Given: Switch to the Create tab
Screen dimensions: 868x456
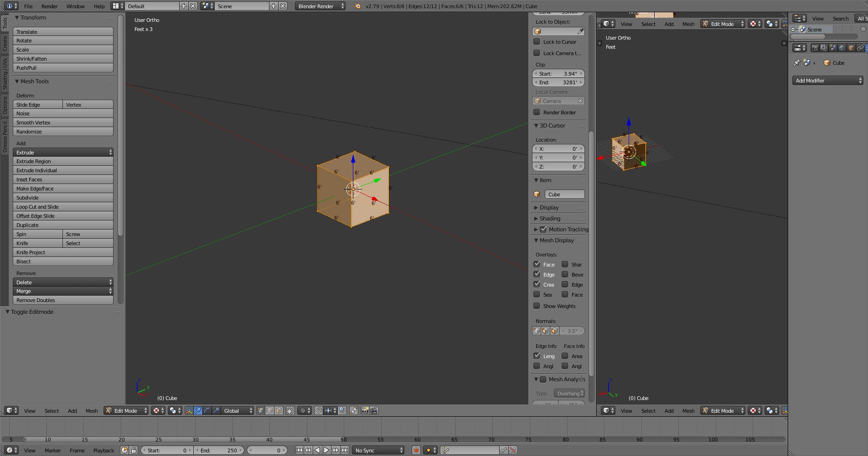Looking at the screenshot, I should 5,43.
